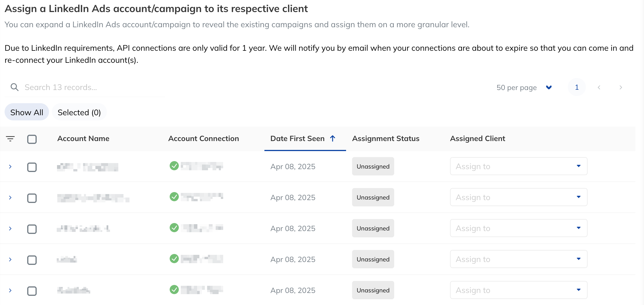The image size is (644, 305).
Task: Open the fifth row's Assign to dropdown
Action: pyautogui.click(x=519, y=290)
